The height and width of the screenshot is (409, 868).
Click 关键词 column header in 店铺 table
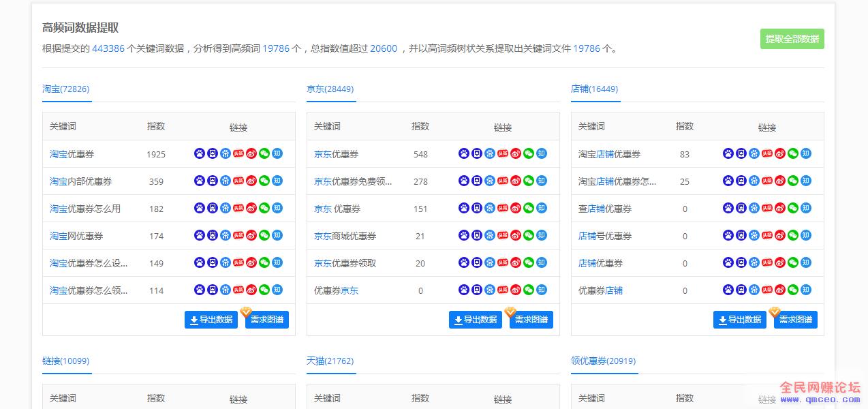point(591,126)
